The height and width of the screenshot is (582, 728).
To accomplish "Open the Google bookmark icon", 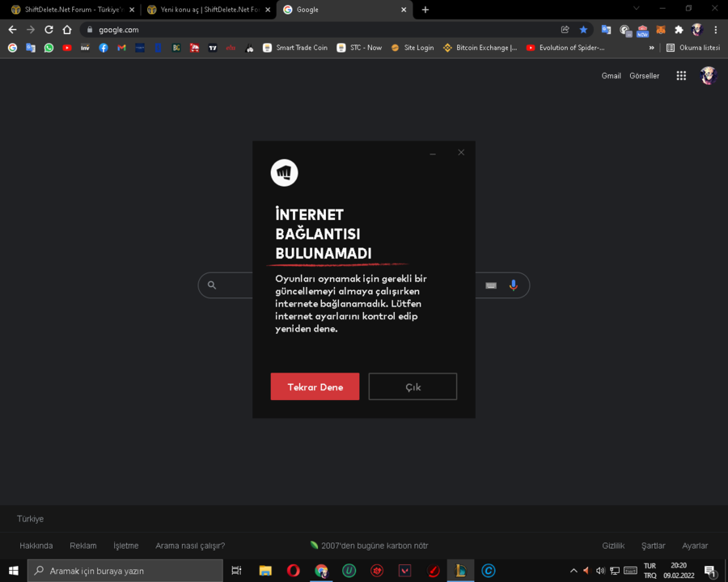I will pos(12,48).
